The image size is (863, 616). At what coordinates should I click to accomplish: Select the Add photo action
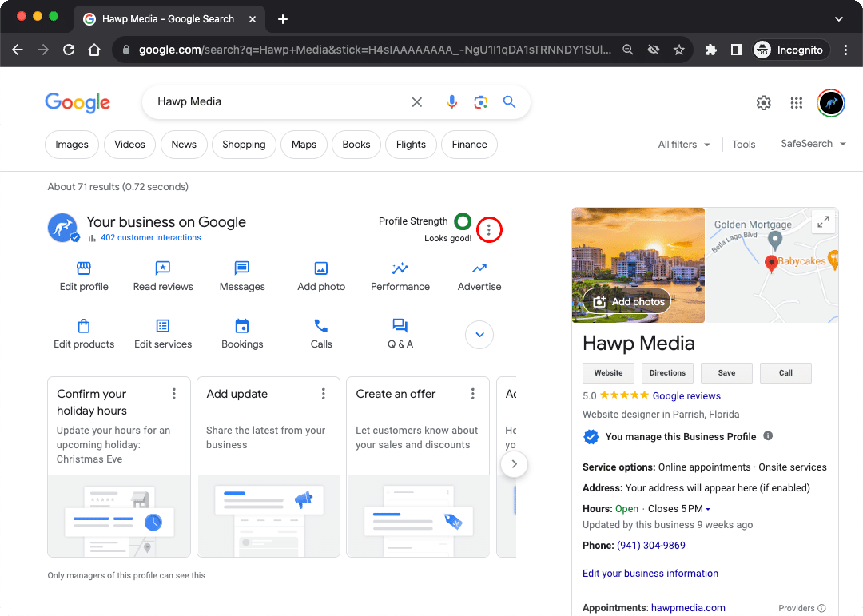[320, 275]
